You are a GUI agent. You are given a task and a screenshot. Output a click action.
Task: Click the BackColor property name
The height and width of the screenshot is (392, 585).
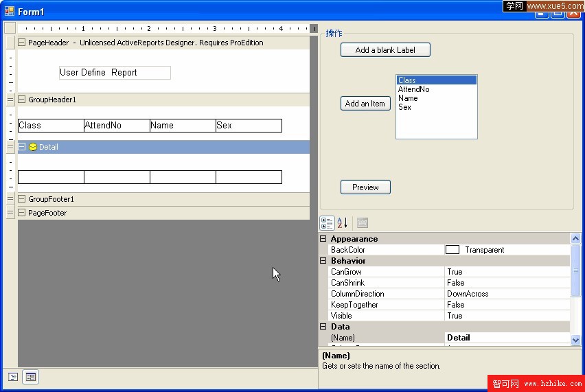pyautogui.click(x=347, y=250)
